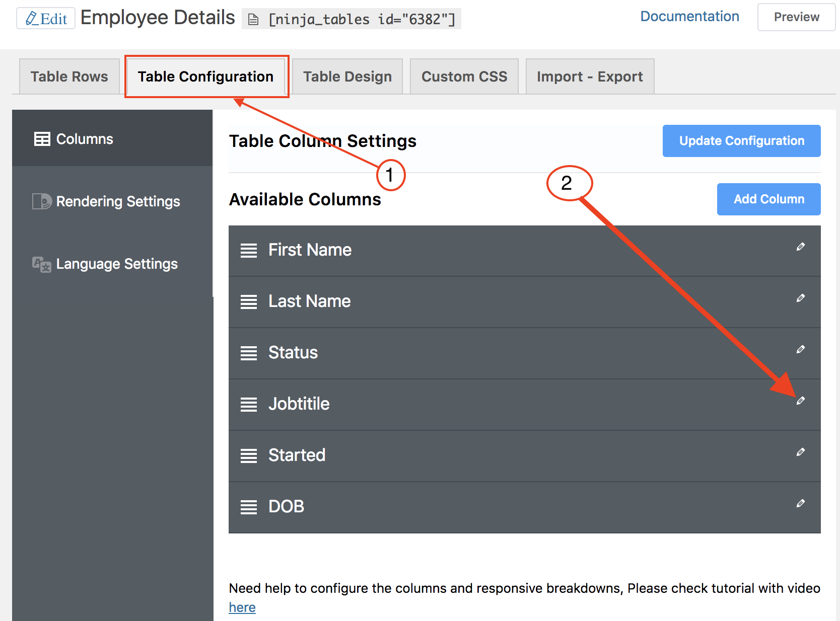This screenshot has width=840, height=621.
Task: Edit the Last Name column via pencil icon
Action: click(x=801, y=298)
